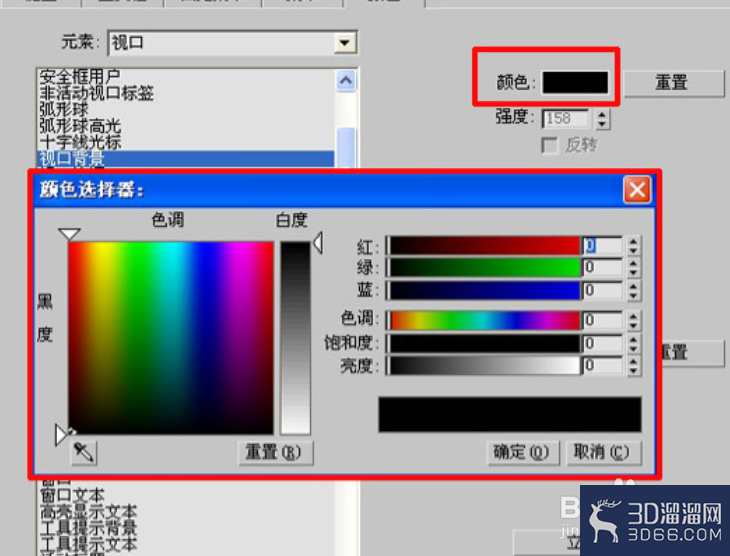Click the 红 spinner arrows
Viewport: 730px width, 556px height.
pyautogui.click(x=633, y=245)
